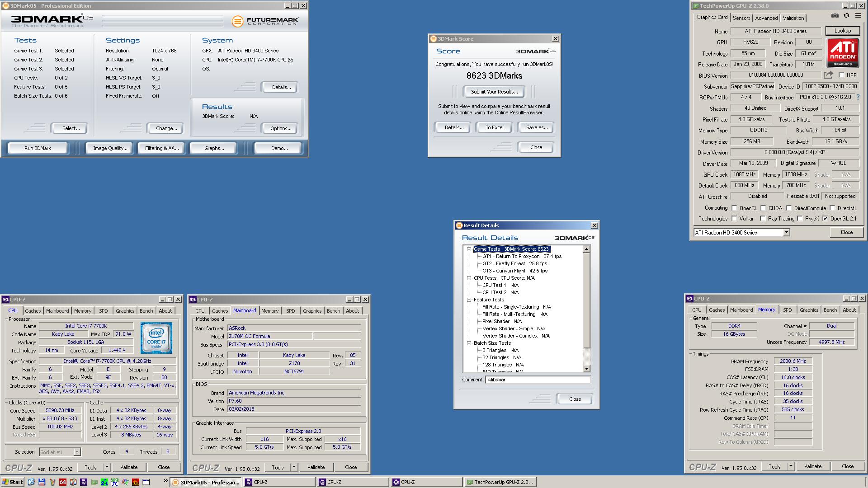Viewport: 868px width, 488px height.
Task: Click the ATI Radeon Graphics logo
Action: 843,53
